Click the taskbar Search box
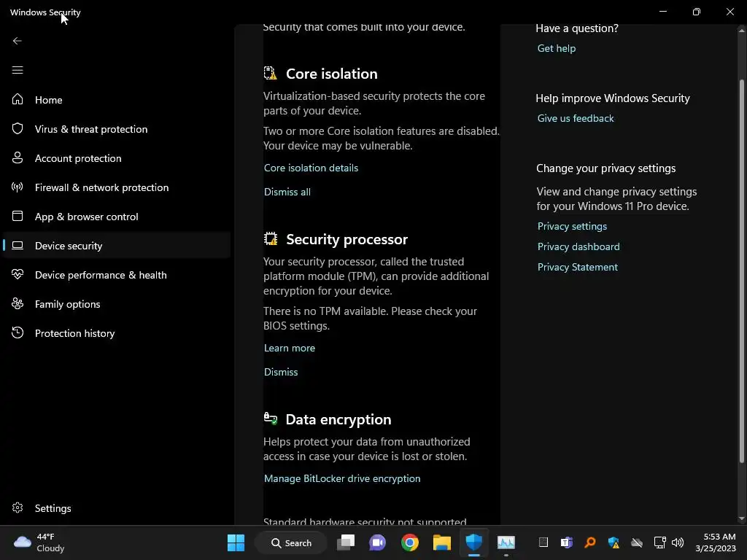 pyautogui.click(x=291, y=542)
